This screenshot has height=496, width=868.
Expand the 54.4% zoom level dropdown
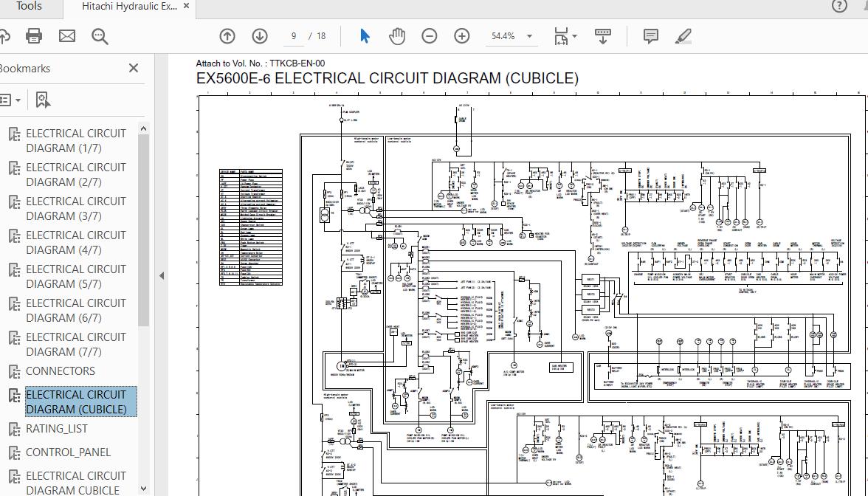[x=528, y=35]
